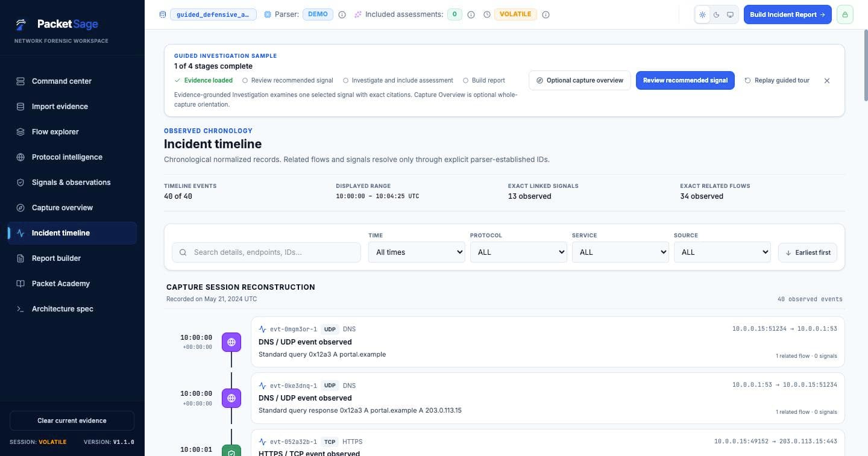
Task: Click the info icon next to Parser DEMO
Action: (342, 14)
